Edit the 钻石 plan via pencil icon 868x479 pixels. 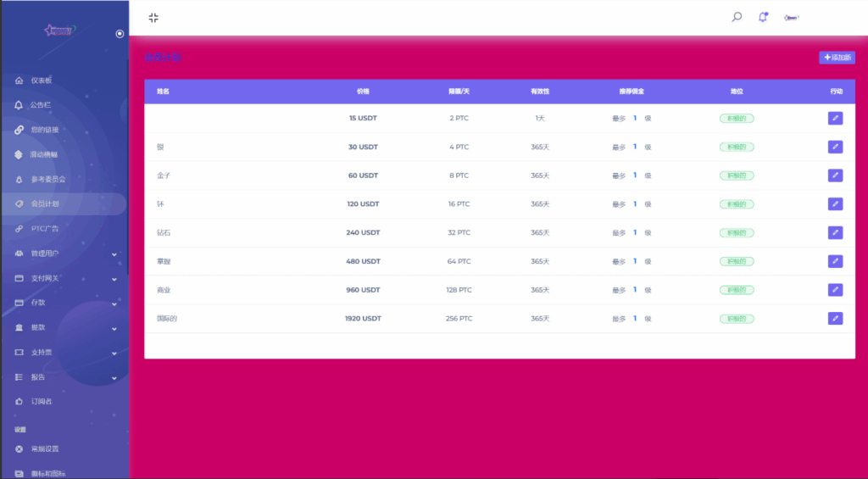tap(835, 232)
